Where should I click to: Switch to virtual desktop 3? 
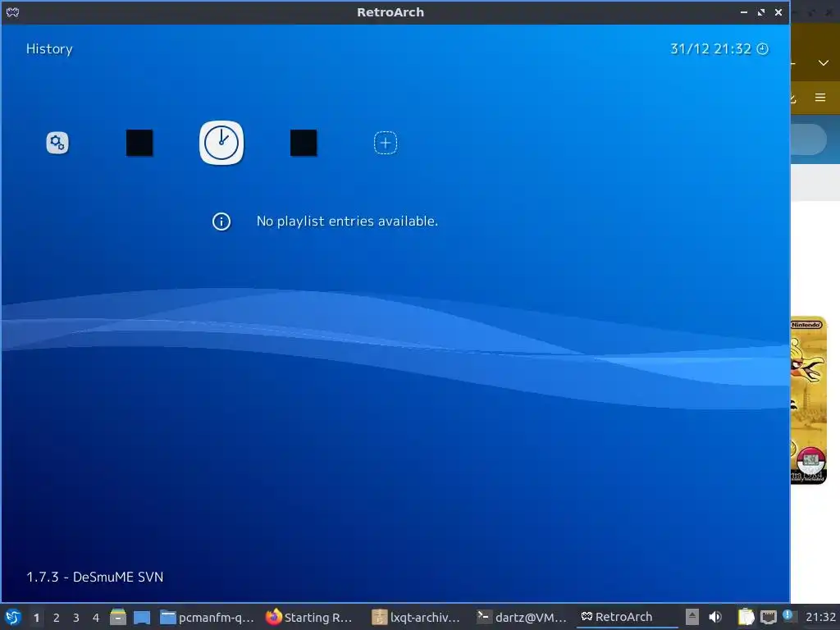[76, 618]
